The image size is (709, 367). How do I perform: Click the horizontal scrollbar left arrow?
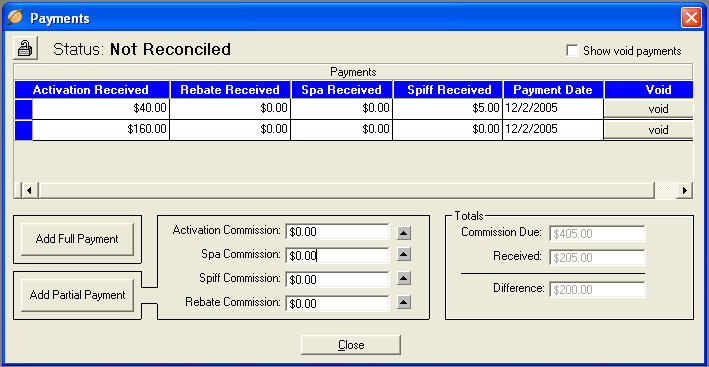29,190
